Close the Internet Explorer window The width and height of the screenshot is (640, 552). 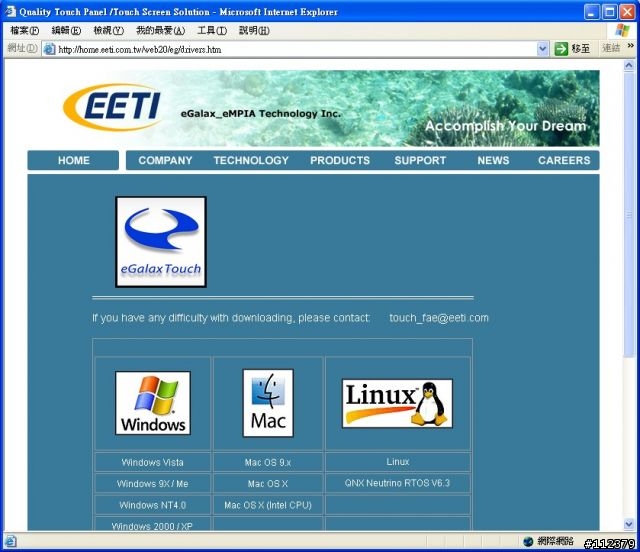[x=627, y=12]
